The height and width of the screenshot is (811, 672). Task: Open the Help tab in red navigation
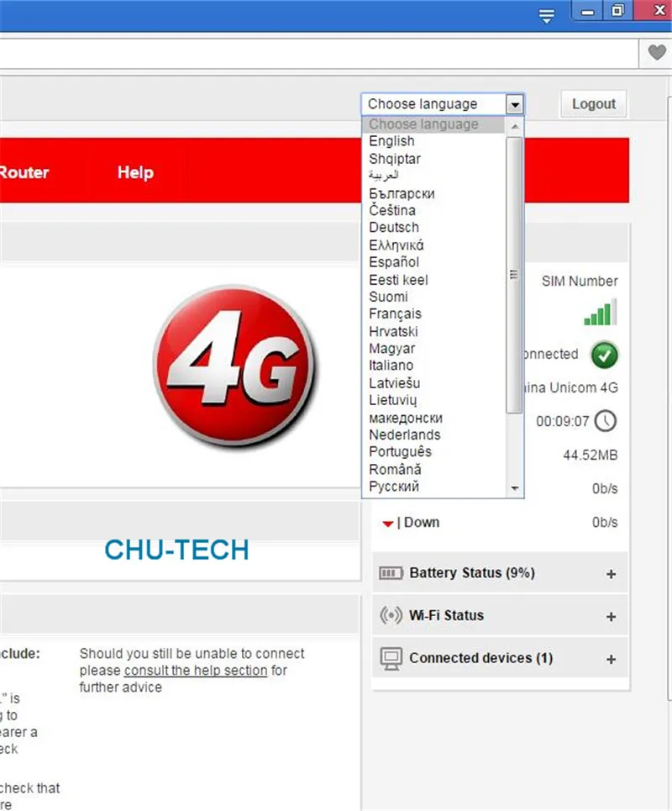(x=135, y=172)
